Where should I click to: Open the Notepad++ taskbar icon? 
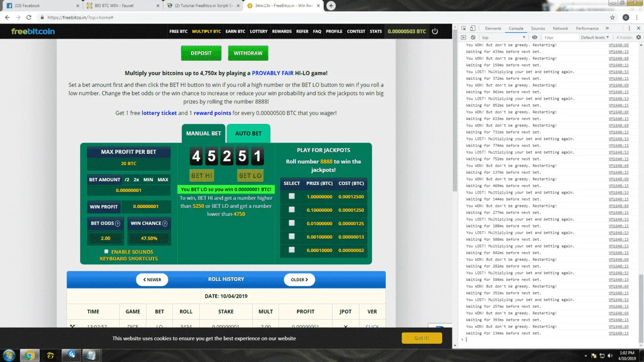click(x=91, y=355)
